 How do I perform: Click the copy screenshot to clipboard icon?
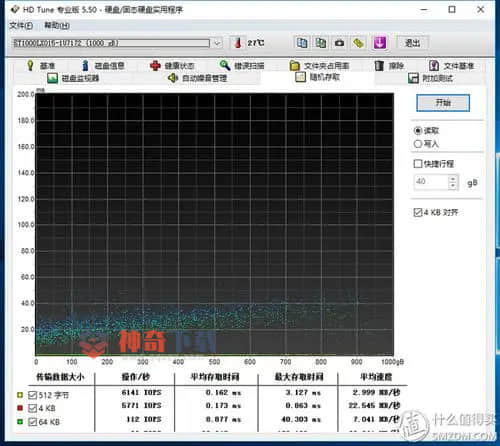320,43
